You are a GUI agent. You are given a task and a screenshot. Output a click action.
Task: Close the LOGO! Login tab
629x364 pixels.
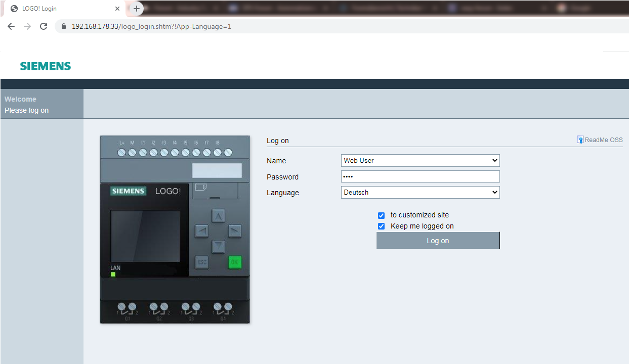117,9
